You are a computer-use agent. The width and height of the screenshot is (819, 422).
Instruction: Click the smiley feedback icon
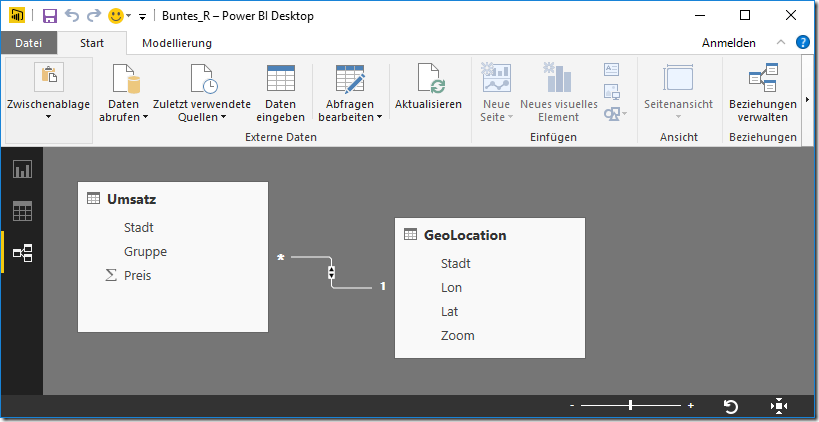pyautogui.click(x=115, y=16)
